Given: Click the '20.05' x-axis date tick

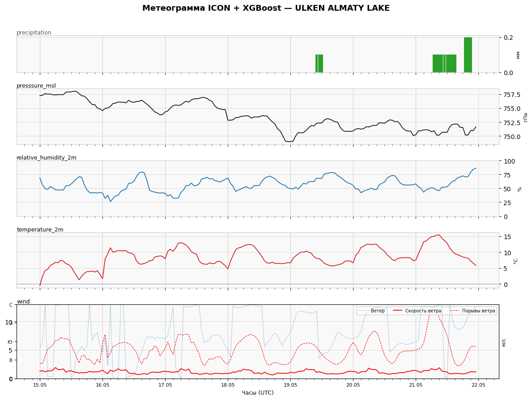Looking at the screenshot, I should pos(353,385).
